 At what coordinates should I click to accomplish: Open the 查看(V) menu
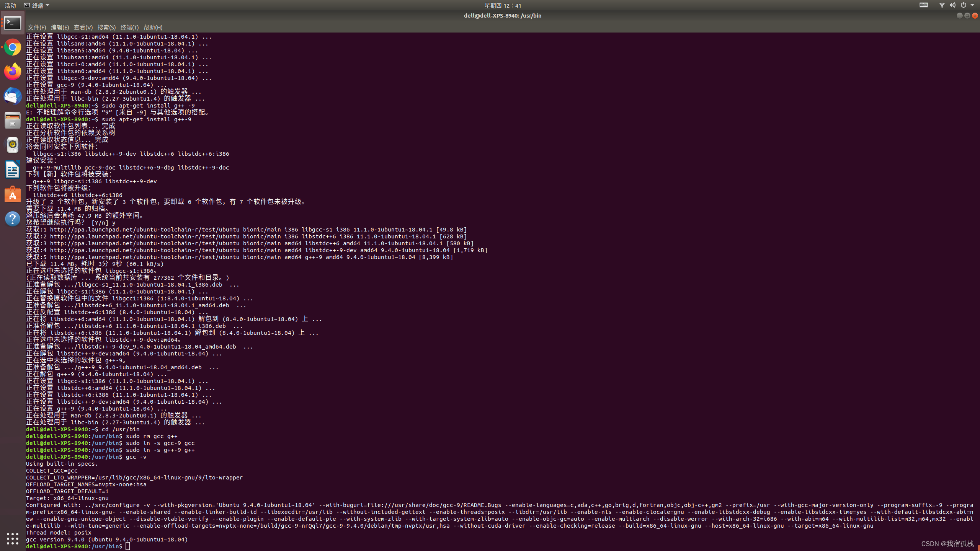click(83, 28)
